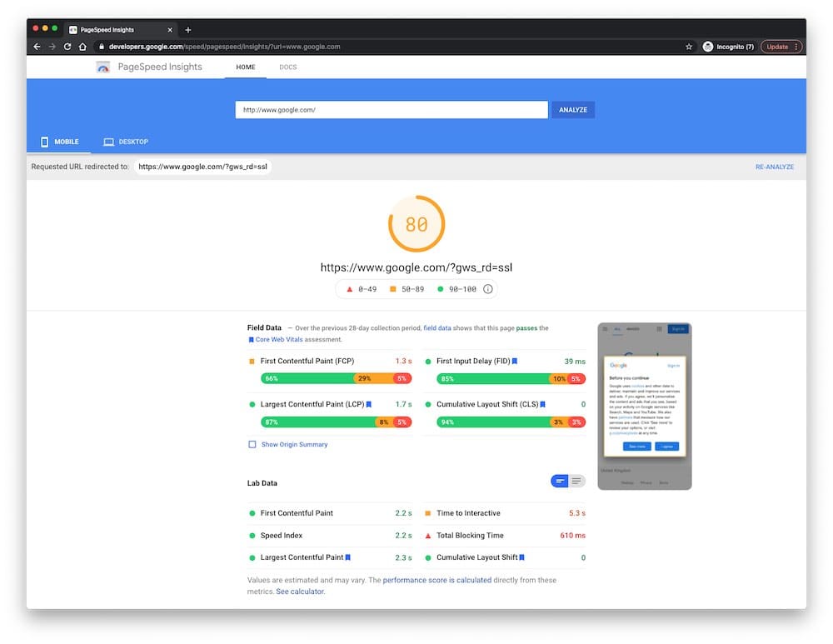Click the ANALYZE button

pyautogui.click(x=573, y=110)
